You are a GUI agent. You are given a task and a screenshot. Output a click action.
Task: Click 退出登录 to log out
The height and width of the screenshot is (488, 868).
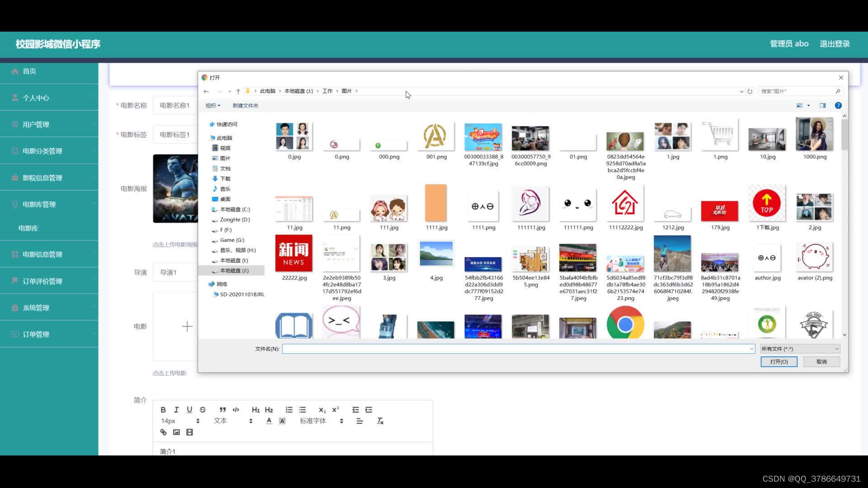(835, 44)
